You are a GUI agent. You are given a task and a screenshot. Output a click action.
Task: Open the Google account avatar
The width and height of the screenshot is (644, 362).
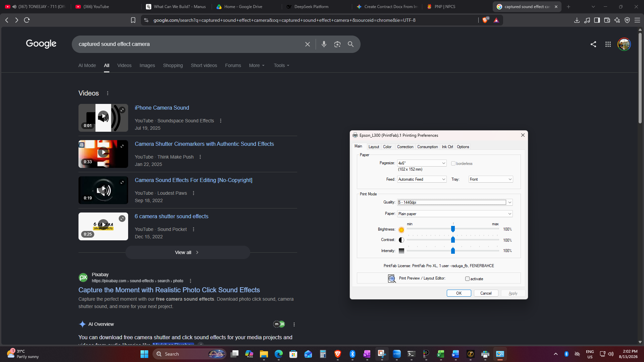click(624, 44)
